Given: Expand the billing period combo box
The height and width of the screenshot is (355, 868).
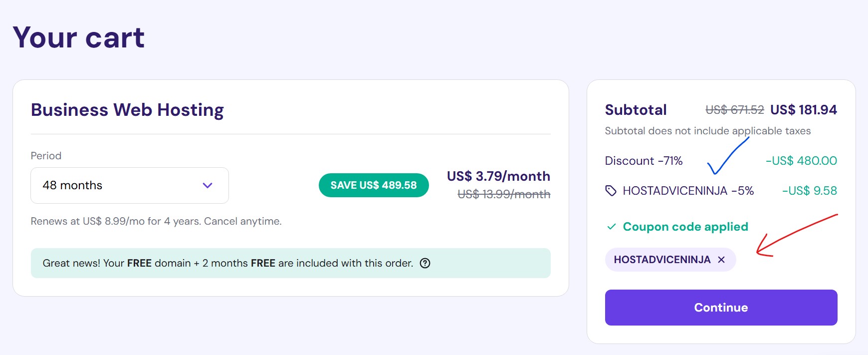Looking at the screenshot, I should coord(129,185).
